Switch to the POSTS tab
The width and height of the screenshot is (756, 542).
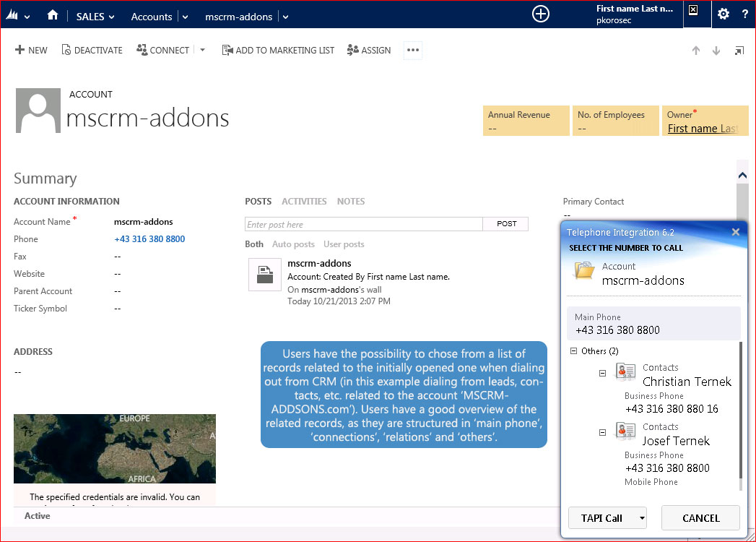tap(258, 201)
